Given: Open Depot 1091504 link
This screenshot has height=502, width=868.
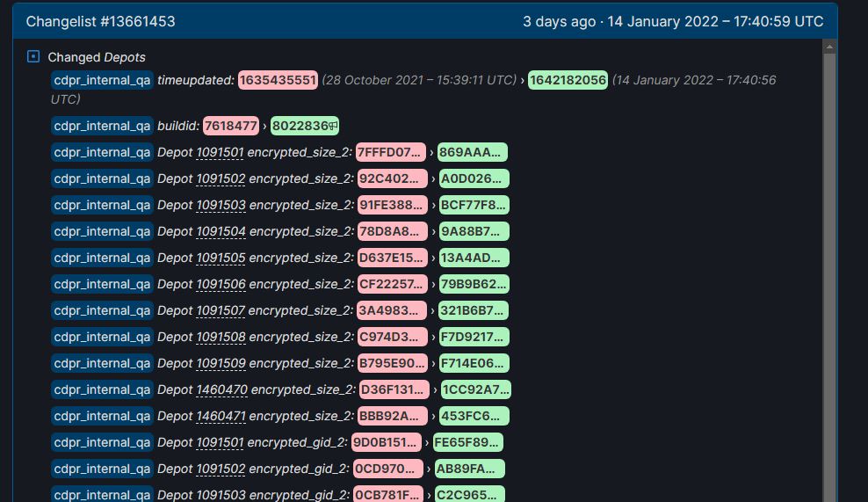Looking at the screenshot, I should coord(221,231).
